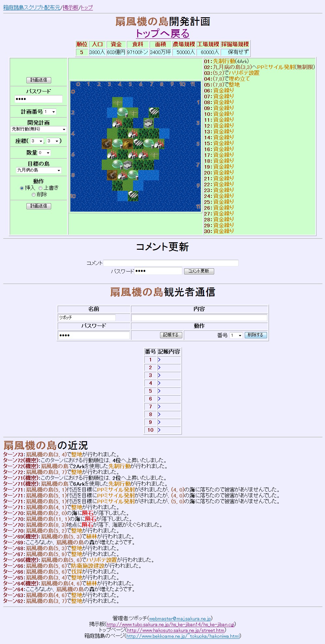Open the トップ link at page top
This screenshot has width=325, height=644.
click(87, 7)
